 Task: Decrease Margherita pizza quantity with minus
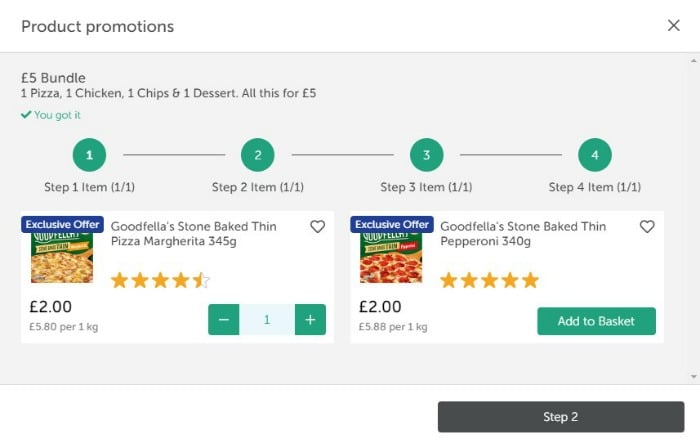(x=224, y=319)
